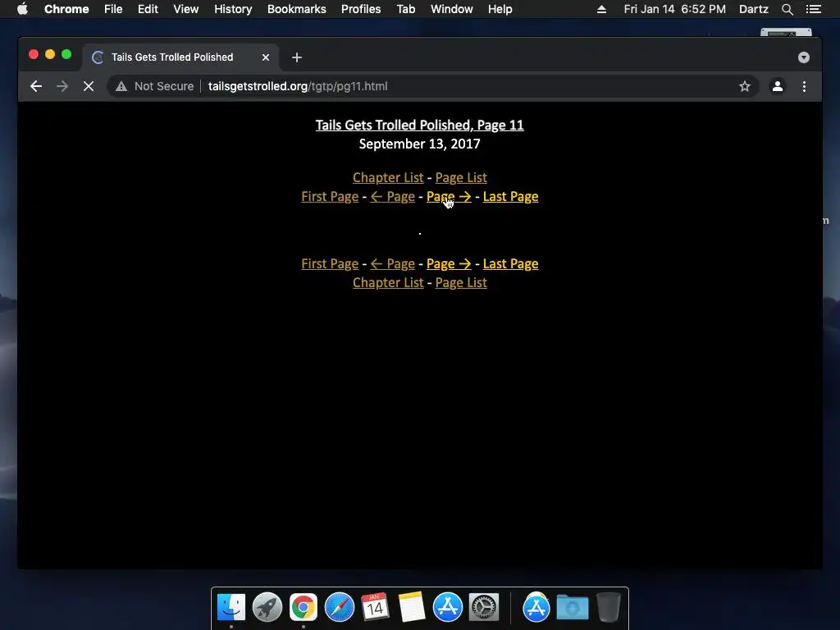The height and width of the screenshot is (630, 840).
Task: Click the page title 'Tails Gets Trolled Polished, Page 11'
Action: [x=419, y=125]
